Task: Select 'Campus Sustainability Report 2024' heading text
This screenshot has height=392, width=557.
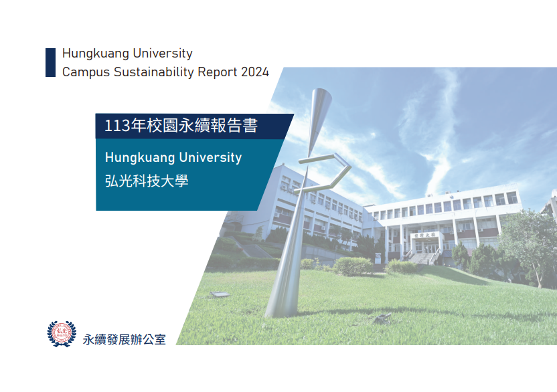Action: 165,72
